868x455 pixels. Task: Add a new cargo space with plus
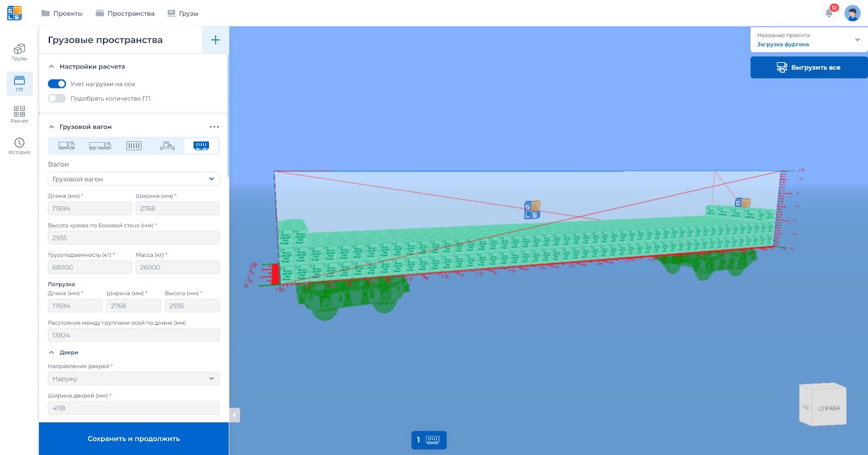pyautogui.click(x=215, y=40)
